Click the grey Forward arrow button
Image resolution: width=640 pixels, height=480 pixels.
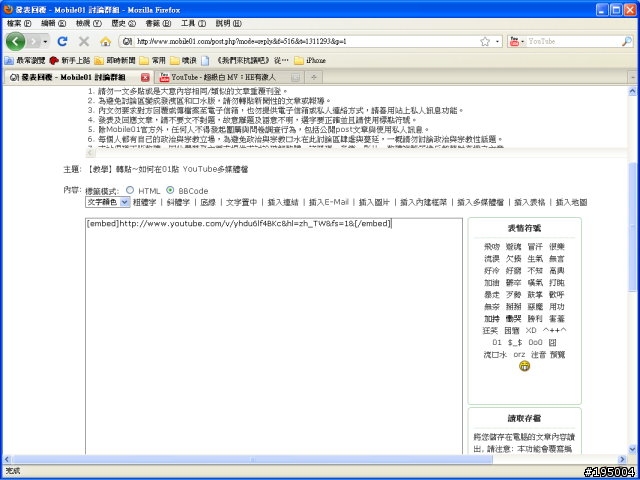coord(34,41)
